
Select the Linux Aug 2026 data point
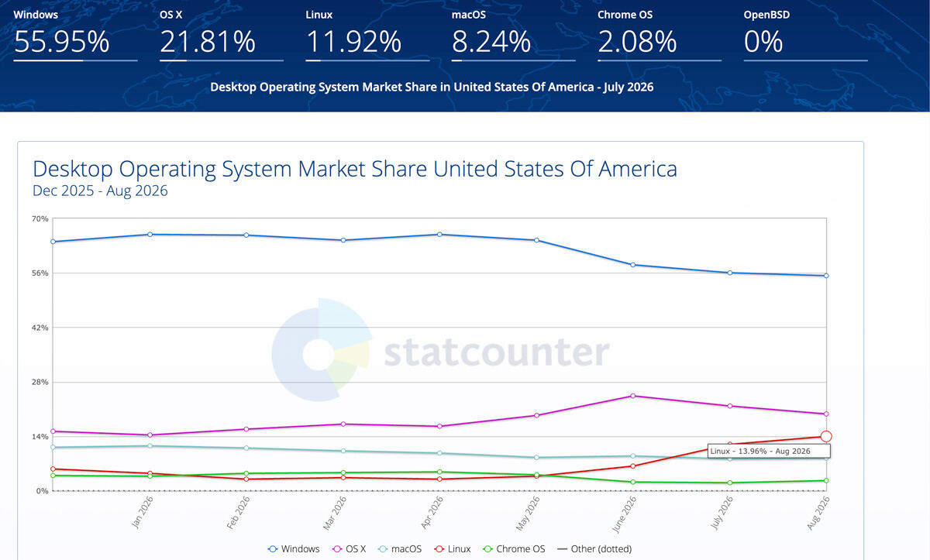[x=826, y=436]
